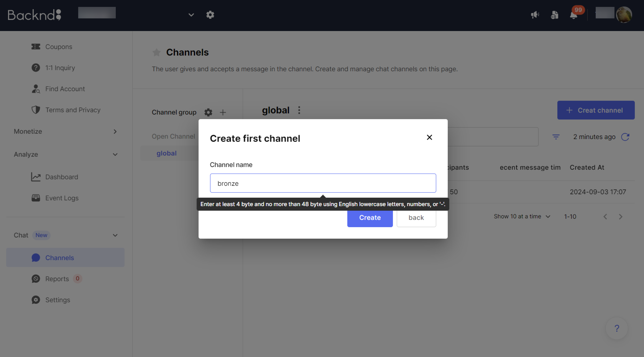Click the Backnd logo

tap(34, 15)
